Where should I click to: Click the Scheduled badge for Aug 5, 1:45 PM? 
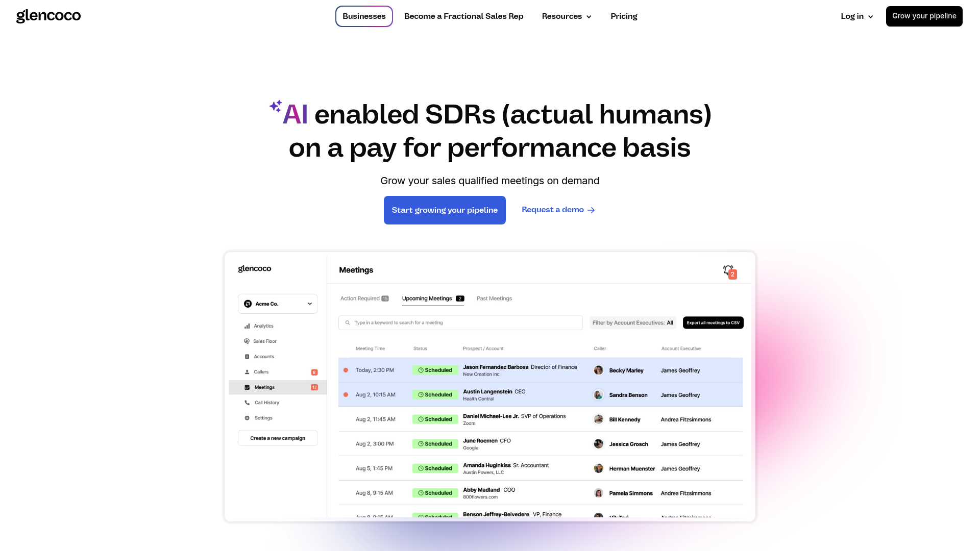(435, 468)
